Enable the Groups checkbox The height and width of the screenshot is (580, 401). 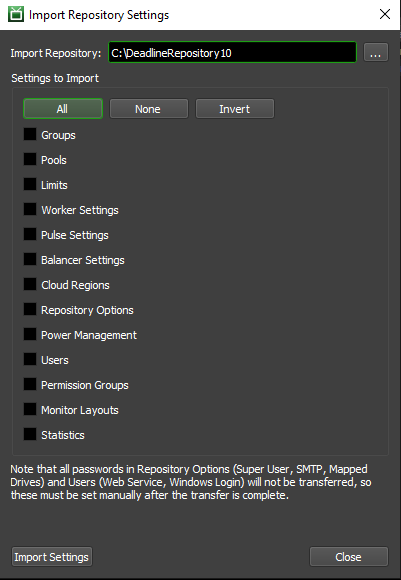[x=30, y=134]
